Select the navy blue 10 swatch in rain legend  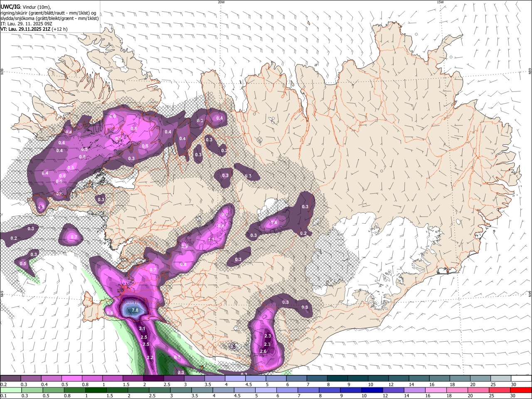coord(372,390)
